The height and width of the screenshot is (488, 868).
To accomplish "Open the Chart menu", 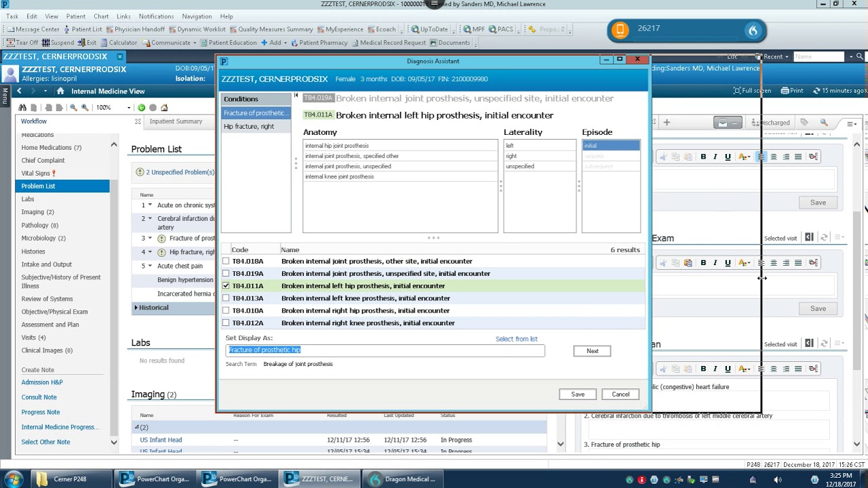I will click(x=101, y=16).
